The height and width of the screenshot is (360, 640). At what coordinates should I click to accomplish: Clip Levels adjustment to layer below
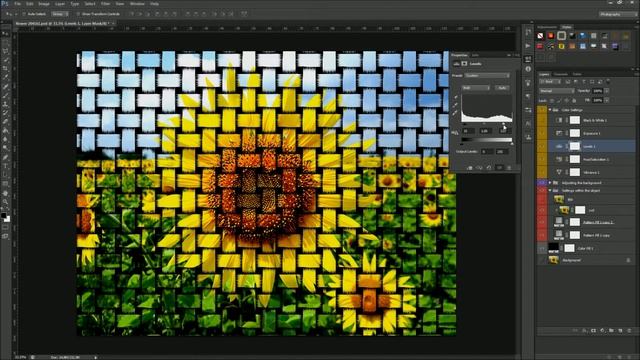click(x=469, y=168)
